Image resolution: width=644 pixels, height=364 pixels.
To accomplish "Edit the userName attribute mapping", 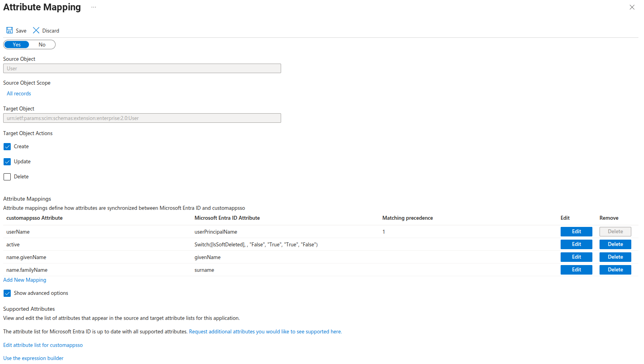I will (576, 232).
